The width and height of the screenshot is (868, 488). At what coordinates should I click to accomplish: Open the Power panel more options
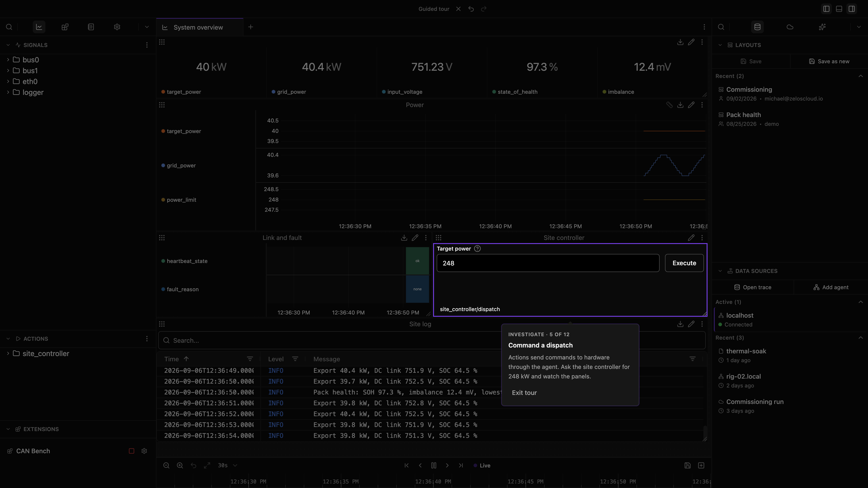pyautogui.click(x=702, y=105)
